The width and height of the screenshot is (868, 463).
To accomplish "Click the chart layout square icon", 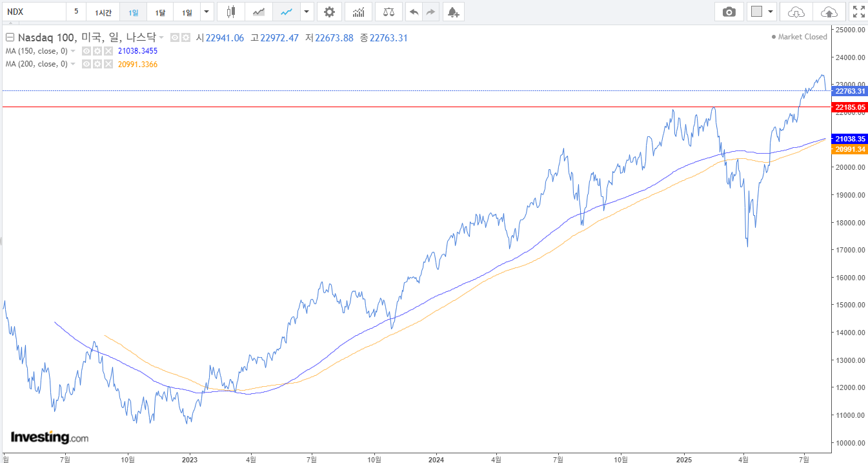I will point(757,12).
